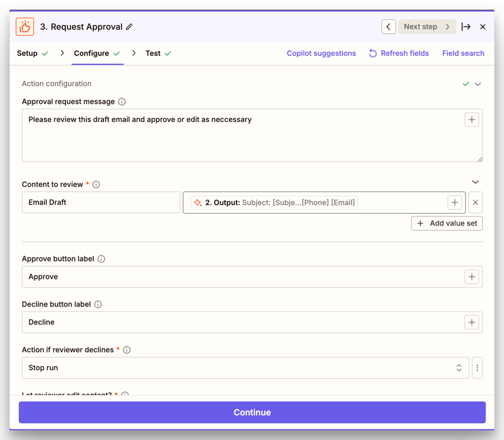Insert data into the Output value field via plus
This screenshot has height=440, width=504.
pyautogui.click(x=455, y=203)
